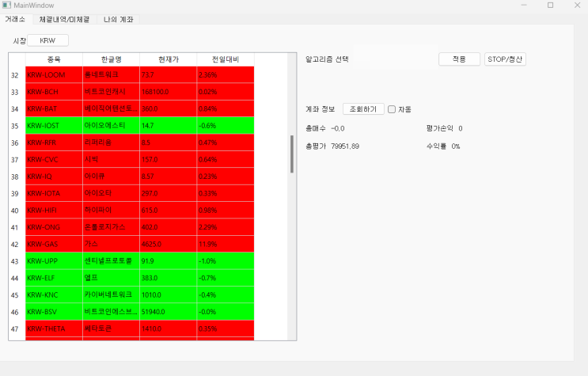Click the STOP/청산 button
588x376 pixels.
(x=505, y=59)
